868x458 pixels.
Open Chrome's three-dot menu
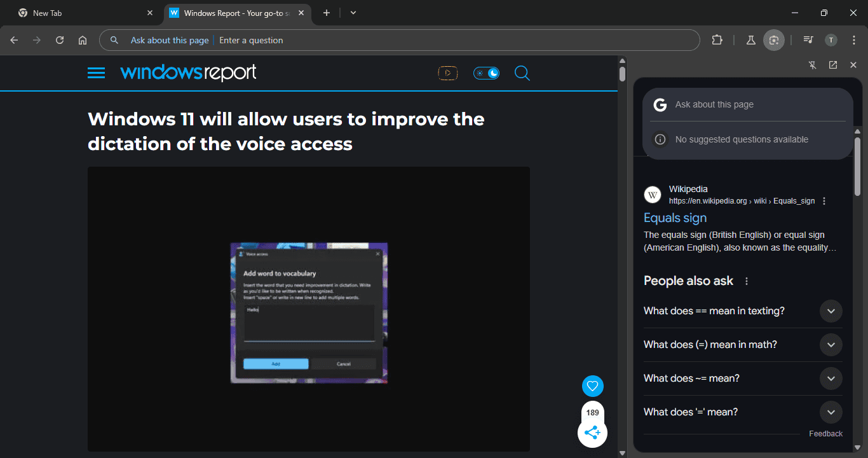[x=854, y=40]
